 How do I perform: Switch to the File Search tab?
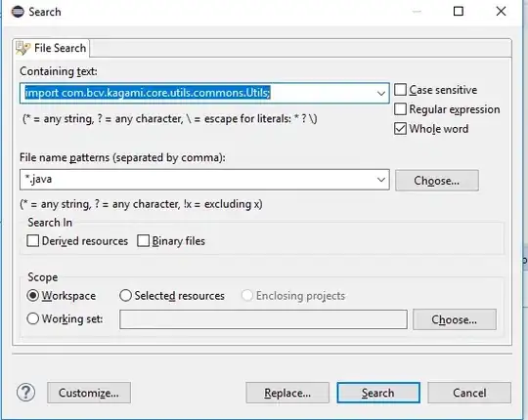(x=51, y=48)
